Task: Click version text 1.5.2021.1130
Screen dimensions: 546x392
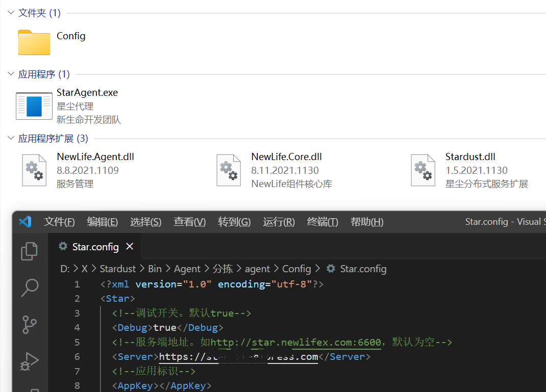Action: click(477, 170)
